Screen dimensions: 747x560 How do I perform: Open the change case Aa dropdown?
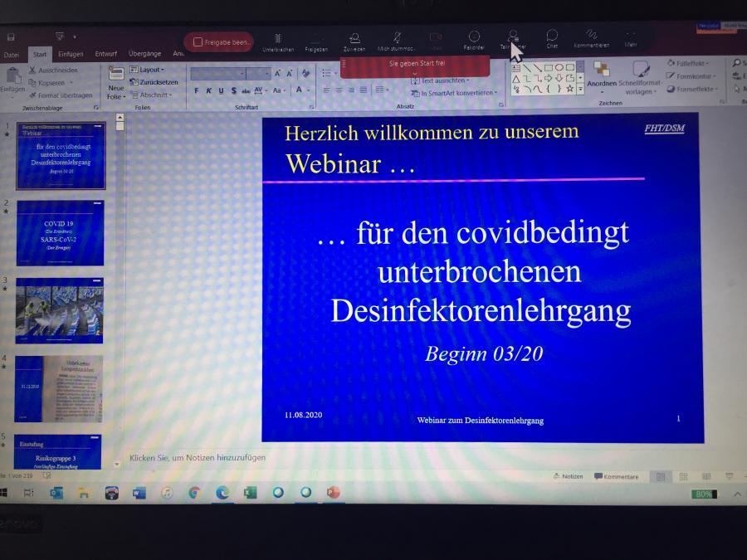[278, 90]
